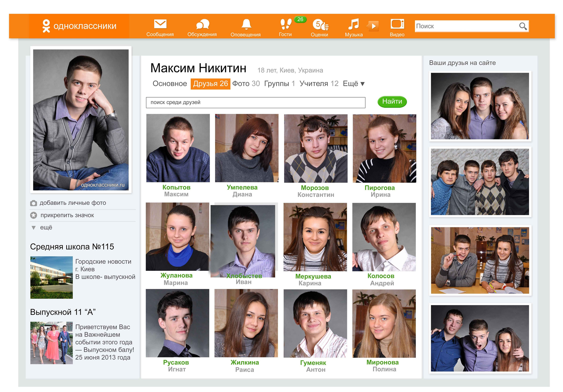This screenshot has height=392, width=563.
Task: Click the Одноклассники logo
Action: click(79, 26)
